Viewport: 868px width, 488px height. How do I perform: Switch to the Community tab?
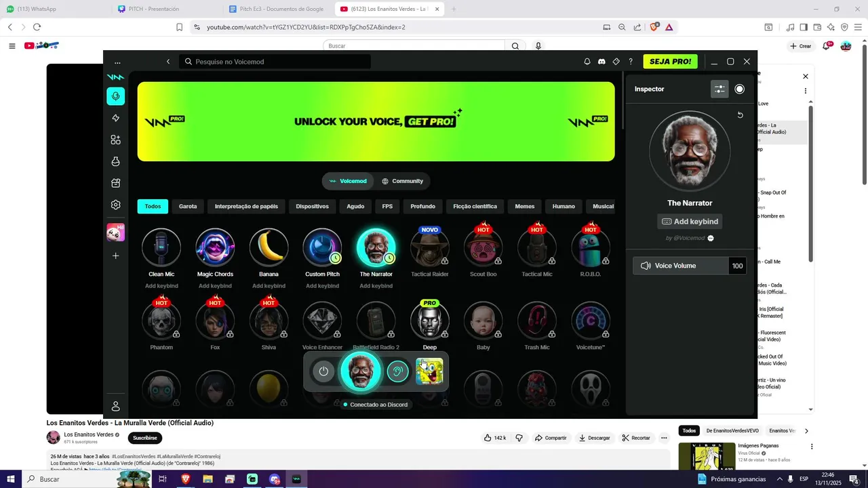402,181
